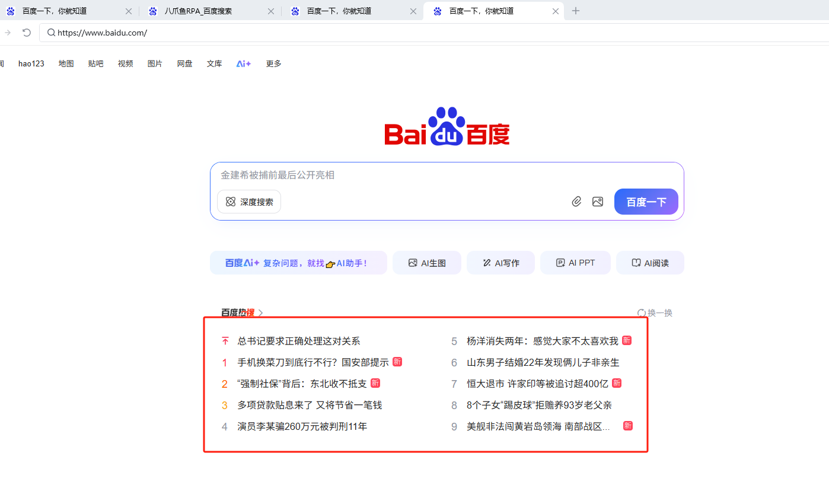Click the address bar URL

point(102,33)
